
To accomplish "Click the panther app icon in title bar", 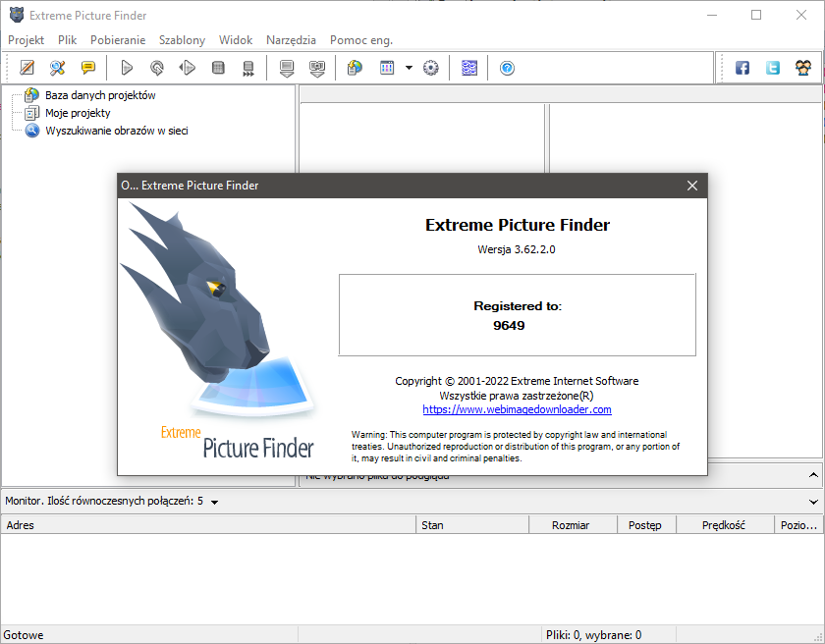I will coord(17,15).
